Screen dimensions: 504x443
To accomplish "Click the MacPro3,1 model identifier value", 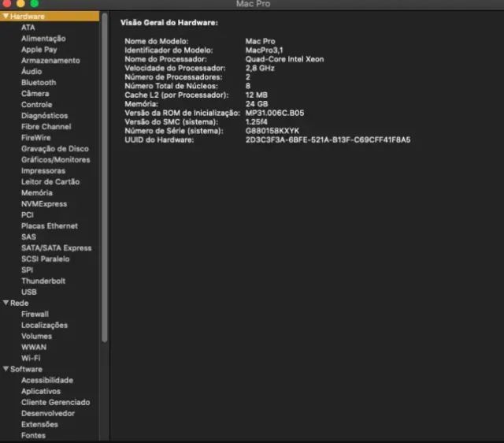I will pos(265,50).
